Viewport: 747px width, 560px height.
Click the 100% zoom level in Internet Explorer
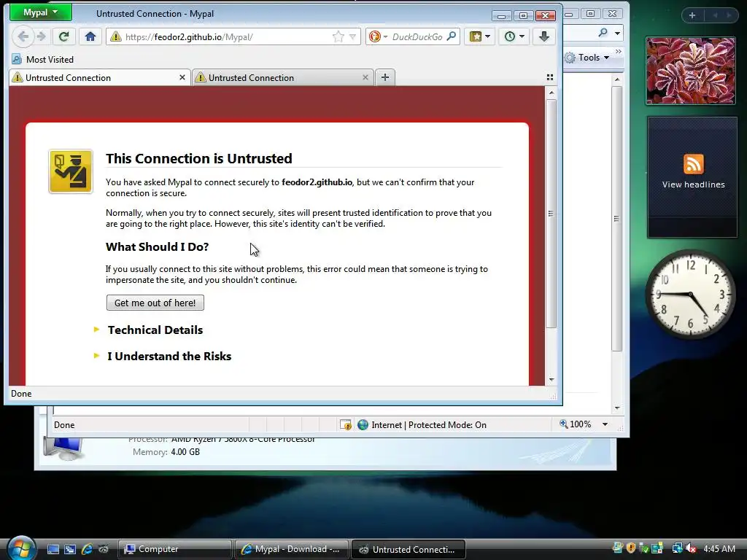coord(576,424)
